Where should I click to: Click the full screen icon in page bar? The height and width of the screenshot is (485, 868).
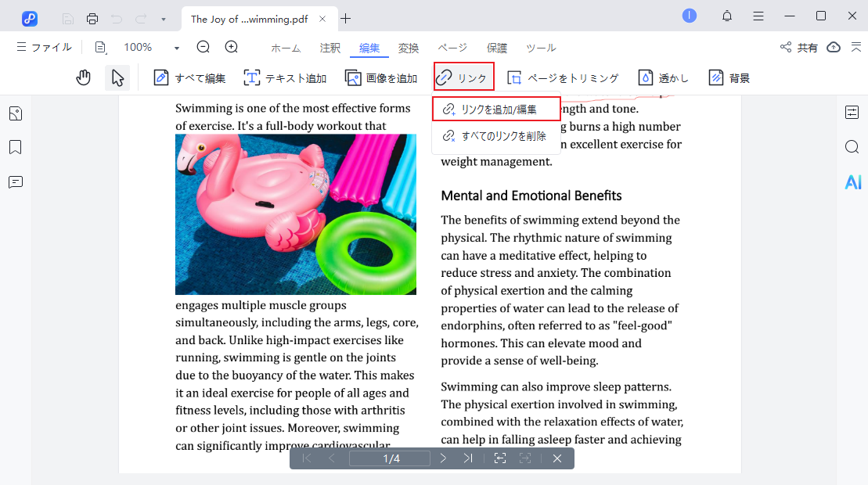[x=524, y=458]
